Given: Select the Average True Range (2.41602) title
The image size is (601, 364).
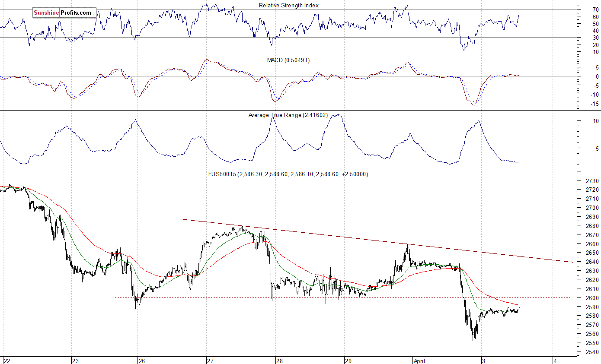Looking at the screenshot, I should [288, 115].
